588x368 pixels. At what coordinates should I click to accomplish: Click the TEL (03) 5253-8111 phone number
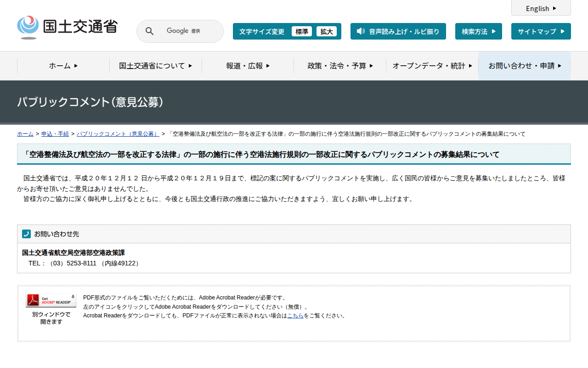pyautogui.click(x=84, y=263)
